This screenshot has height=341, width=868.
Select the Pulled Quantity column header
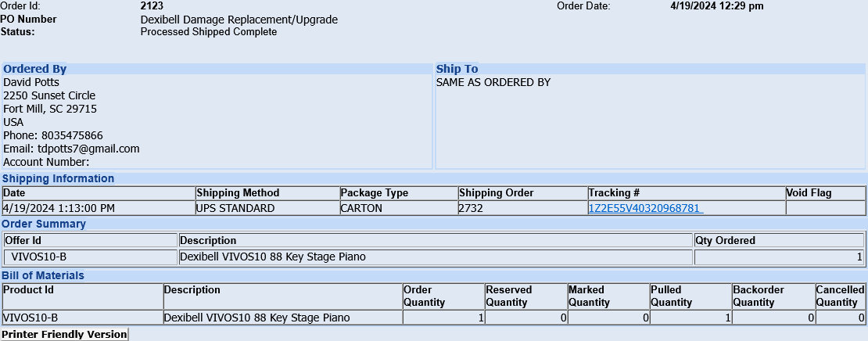coord(671,296)
